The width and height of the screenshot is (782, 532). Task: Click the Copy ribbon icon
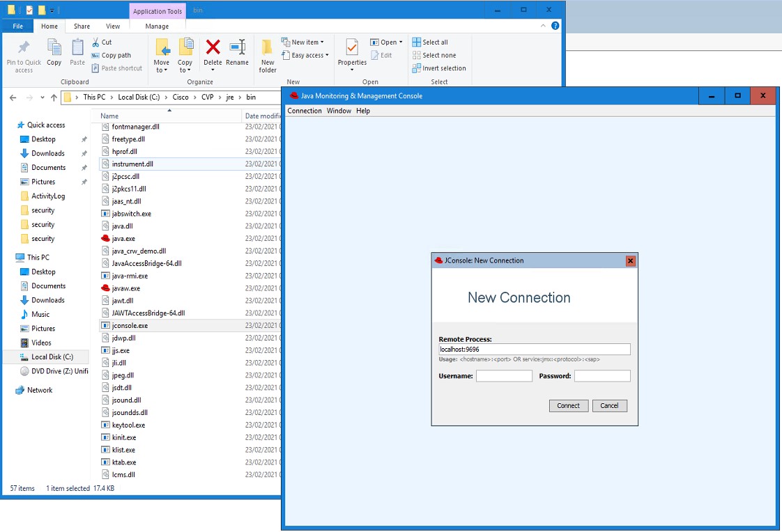(x=54, y=47)
